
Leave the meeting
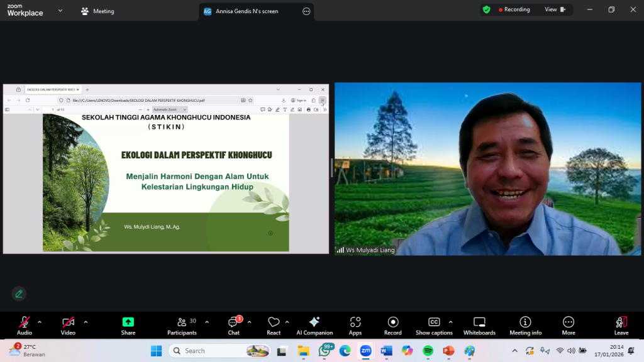pyautogui.click(x=621, y=325)
